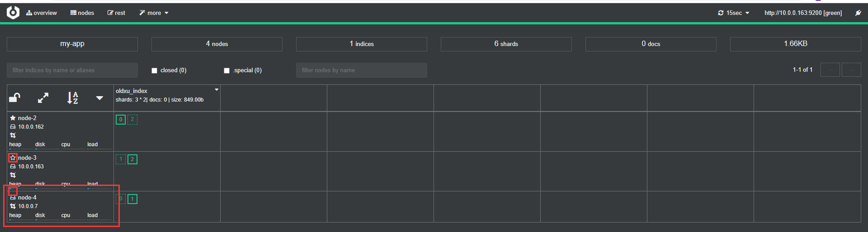The width and height of the screenshot is (868, 232).
Task: Open the oldxu_index actions dropdown caret
Action: coord(217,90)
